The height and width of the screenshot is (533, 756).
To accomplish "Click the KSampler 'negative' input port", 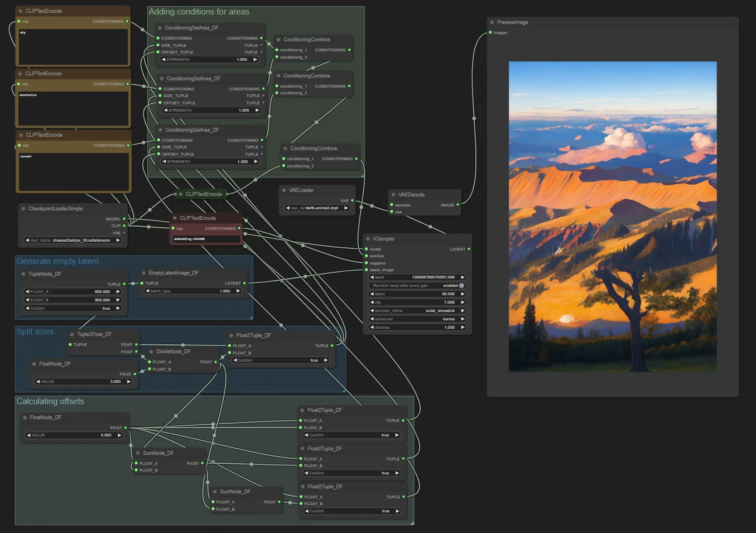I will (366, 263).
